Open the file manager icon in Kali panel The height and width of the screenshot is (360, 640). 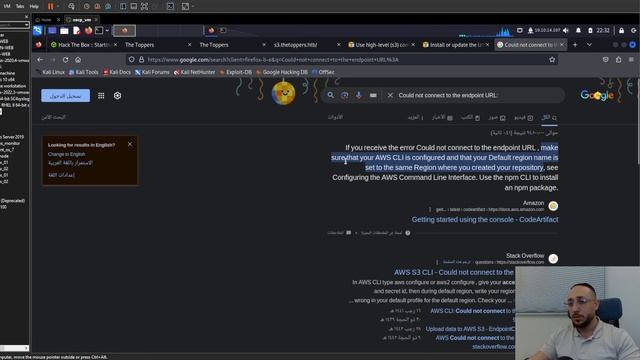64,31
